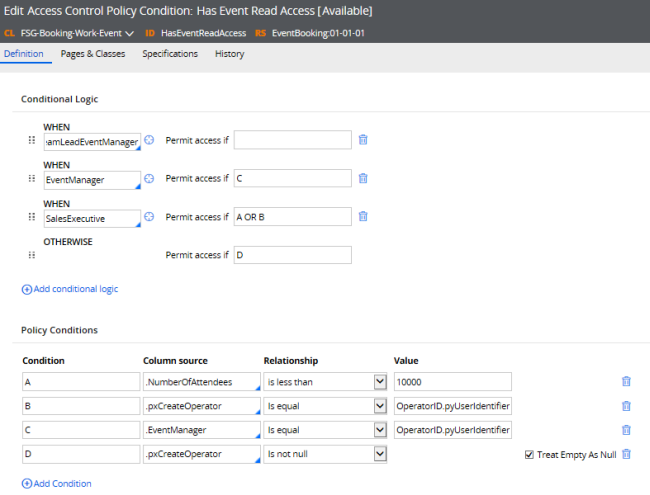The height and width of the screenshot is (495, 650).
Task: Click the EventBooking:01-01-01 ruleset label
Action: 318,33
